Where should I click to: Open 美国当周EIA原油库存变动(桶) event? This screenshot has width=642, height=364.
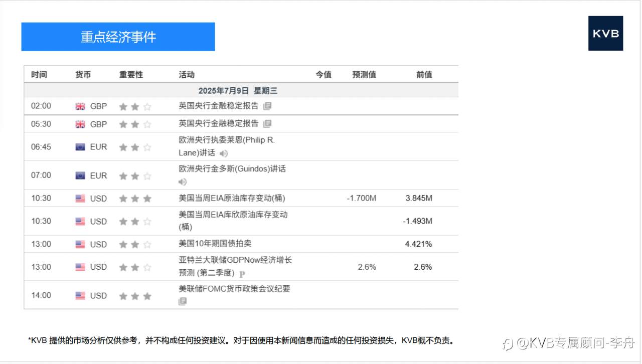(232, 198)
